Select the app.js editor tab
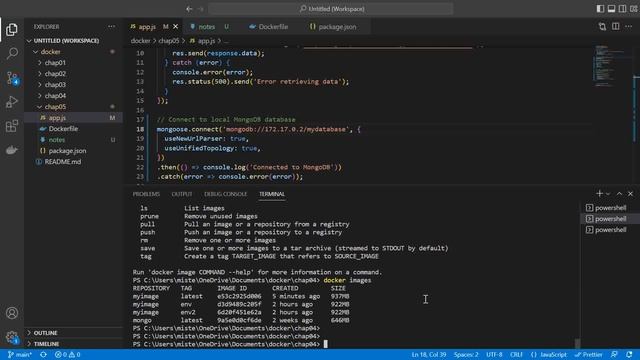640x360 pixels. pyautogui.click(x=147, y=27)
